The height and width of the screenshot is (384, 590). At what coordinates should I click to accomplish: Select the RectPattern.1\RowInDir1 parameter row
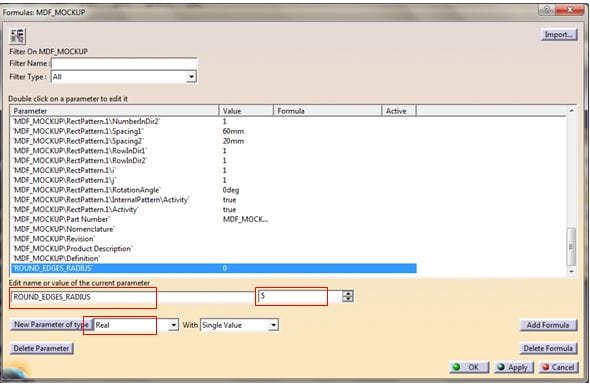(213, 151)
